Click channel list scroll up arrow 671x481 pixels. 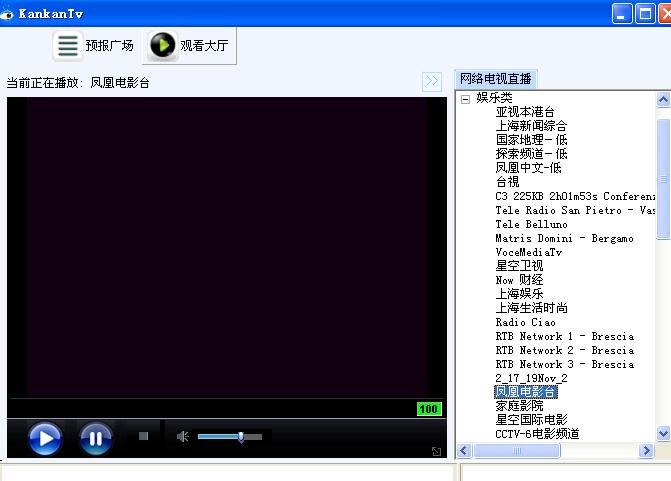coord(663,100)
